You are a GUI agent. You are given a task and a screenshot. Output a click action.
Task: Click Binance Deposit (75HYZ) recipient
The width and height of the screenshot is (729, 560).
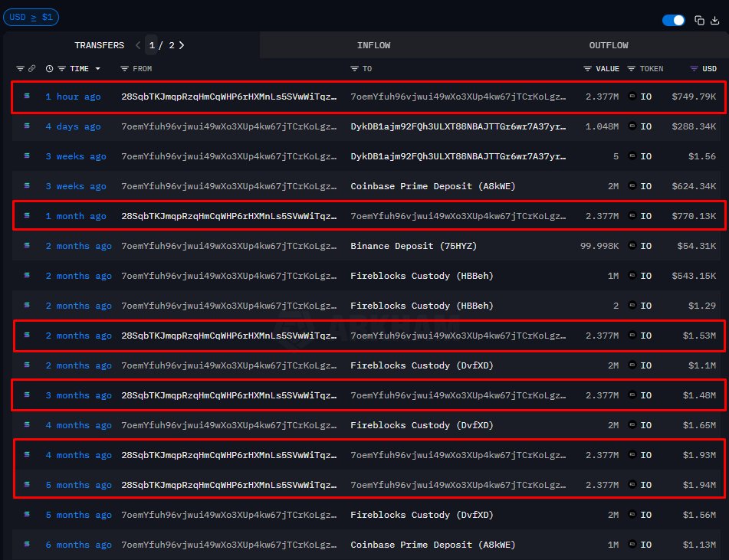pos(413,246)
